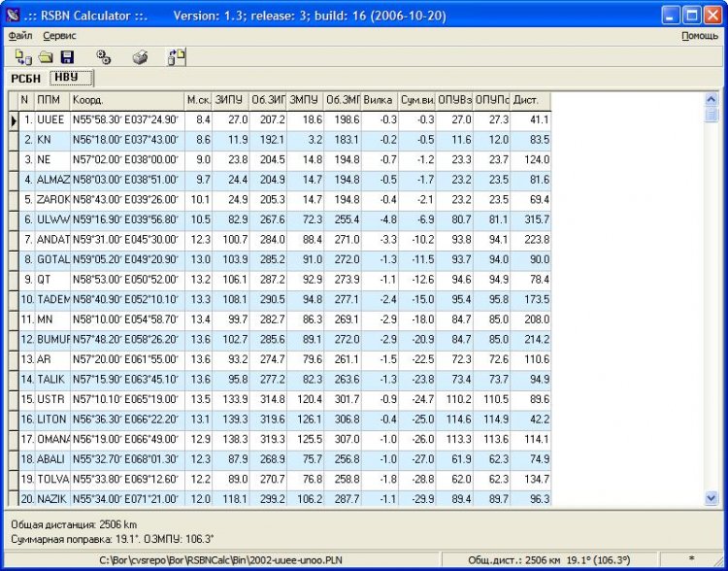Click distance value 41.1 in UUEE row
The image size is (728, 571).
point(531,120)
